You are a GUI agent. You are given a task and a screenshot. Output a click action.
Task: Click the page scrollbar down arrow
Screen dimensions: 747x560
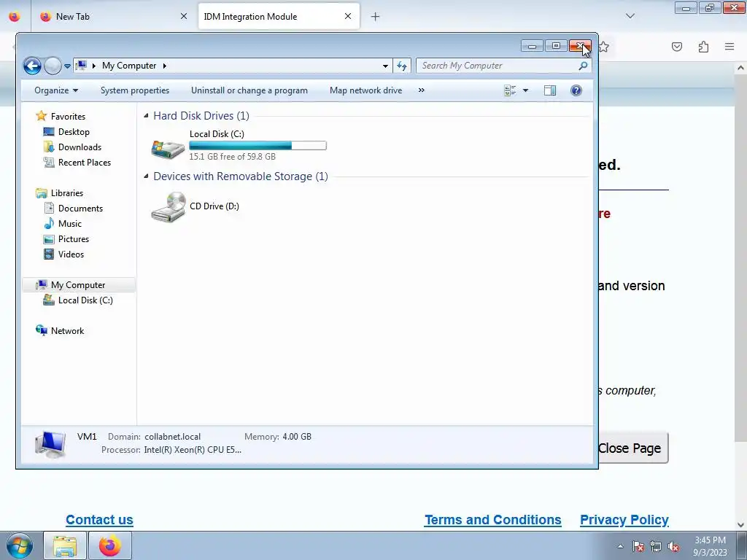(x=740, y=525)
